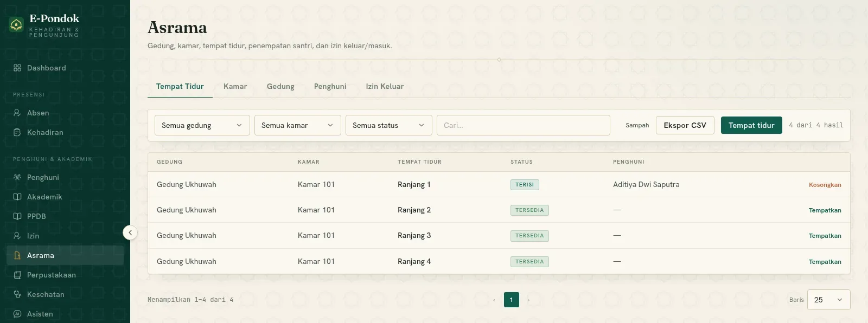Open the Sampah trash link
The image size is (868, 323).
point(637,125)
